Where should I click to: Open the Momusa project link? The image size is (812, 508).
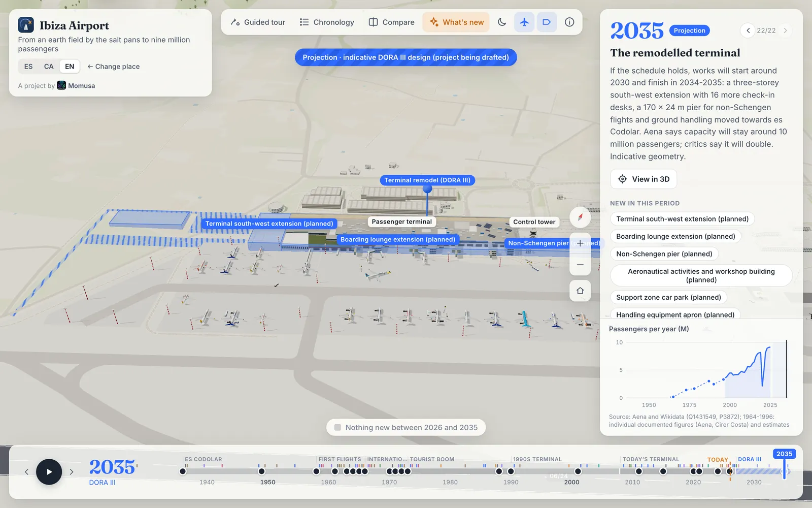click(76, 85)
